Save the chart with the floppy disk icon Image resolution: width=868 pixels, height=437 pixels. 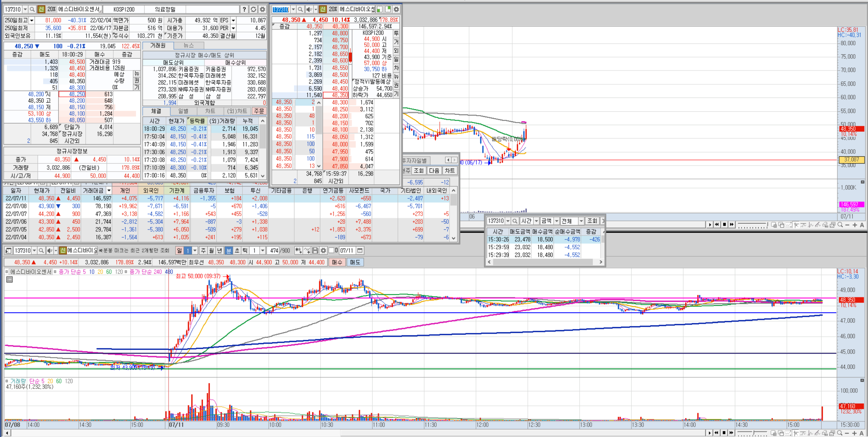coord(315,251)
